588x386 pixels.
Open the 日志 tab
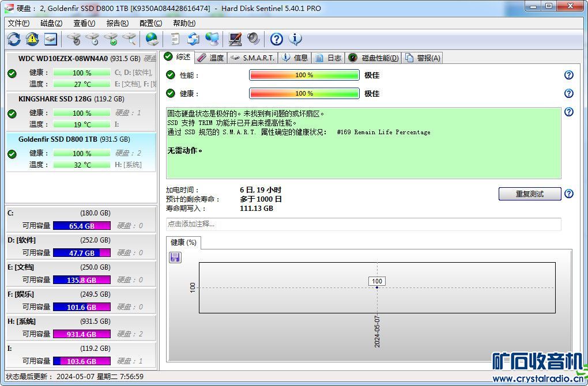click(x=328, y=58)
